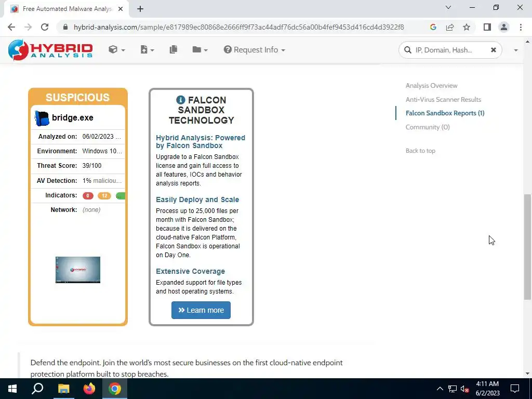Close the Free Automated Malware Analysis tab
Image resolution: width=532 pixels, height=399 pixels.
coord(121,9)
